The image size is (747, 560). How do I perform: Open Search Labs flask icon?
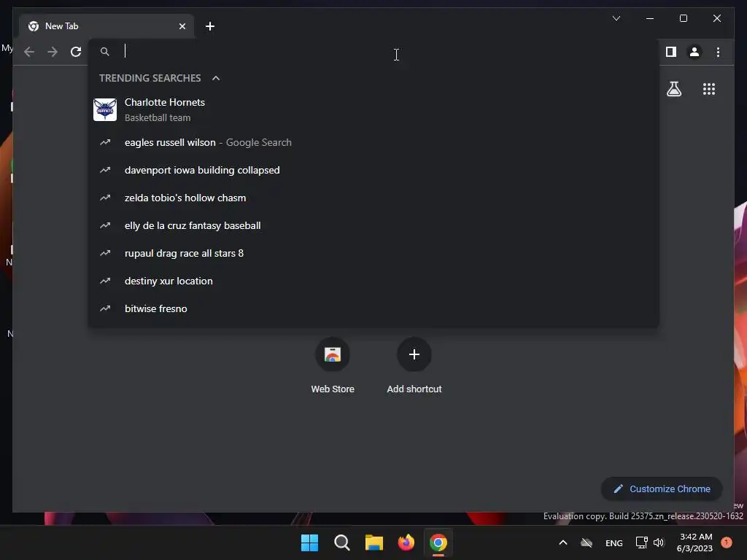673,89
